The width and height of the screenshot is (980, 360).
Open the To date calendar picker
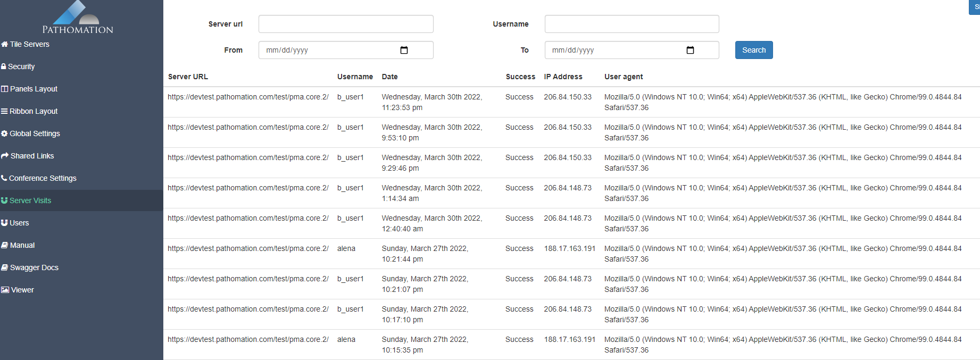click(690, 50)
